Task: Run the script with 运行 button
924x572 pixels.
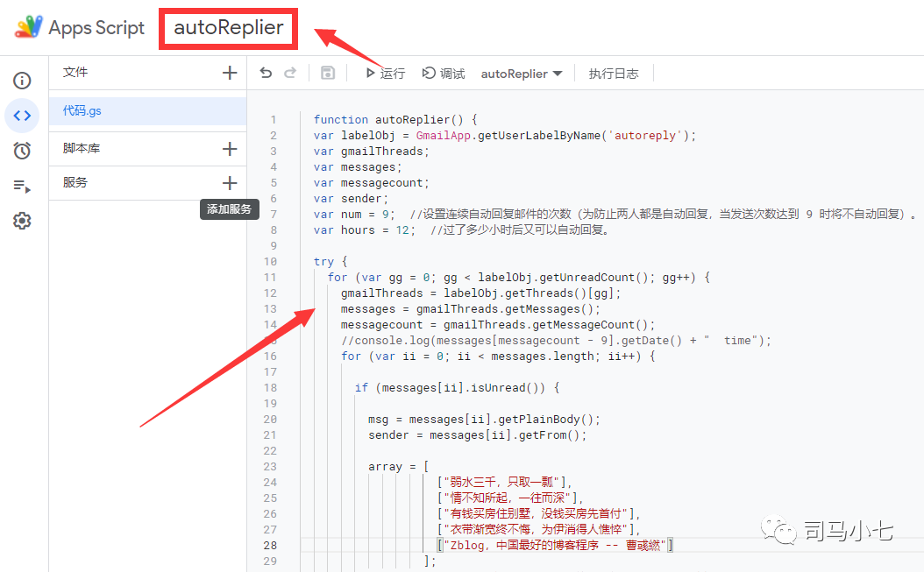Action: (385, 73)
